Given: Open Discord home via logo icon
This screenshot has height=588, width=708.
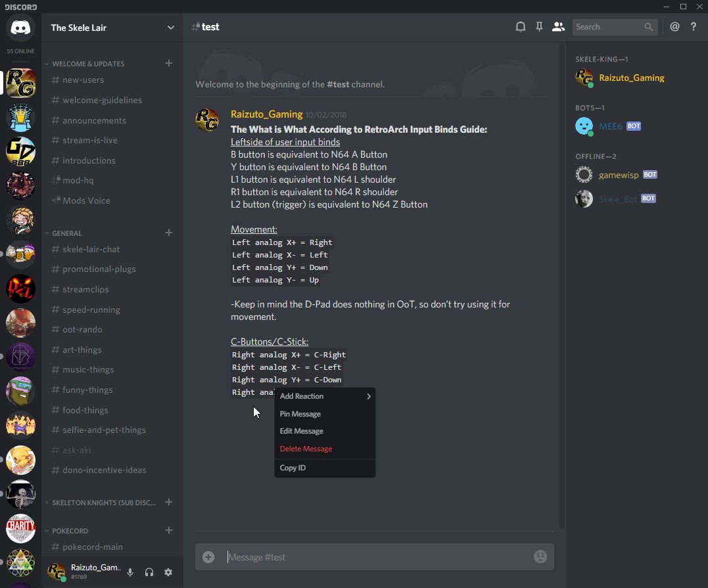Looking at the screenshot, I should point(20,28).
